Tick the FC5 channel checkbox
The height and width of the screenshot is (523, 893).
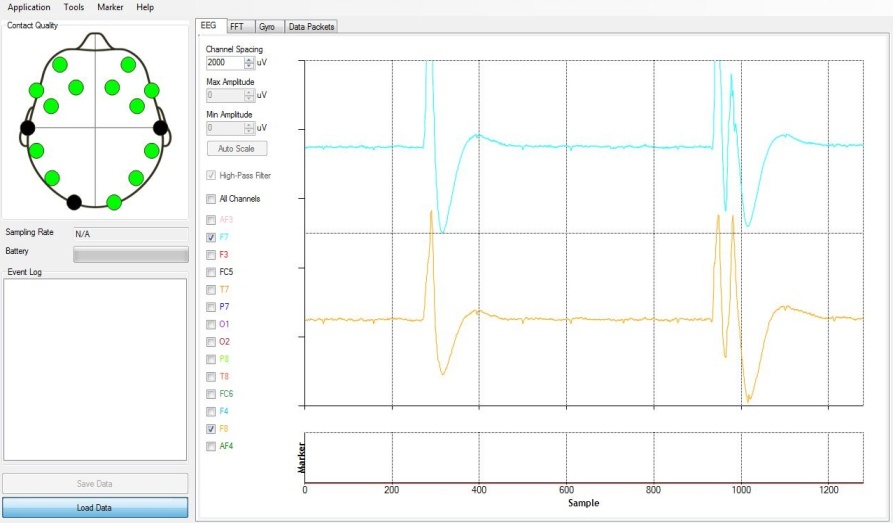pos(210,272)
